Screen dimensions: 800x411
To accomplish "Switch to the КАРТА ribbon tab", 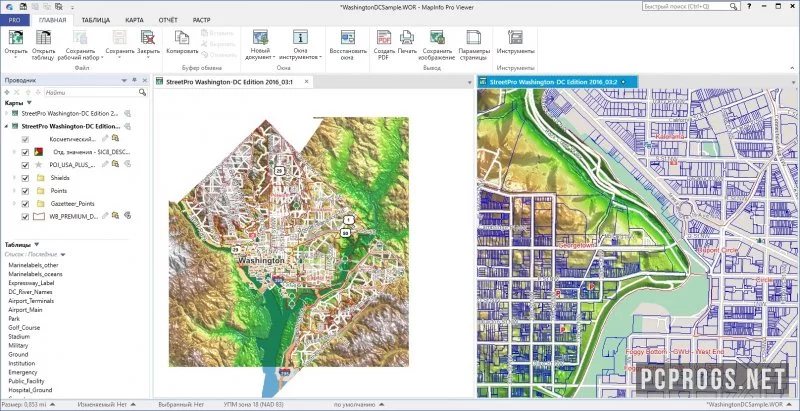I will (136, 20).
